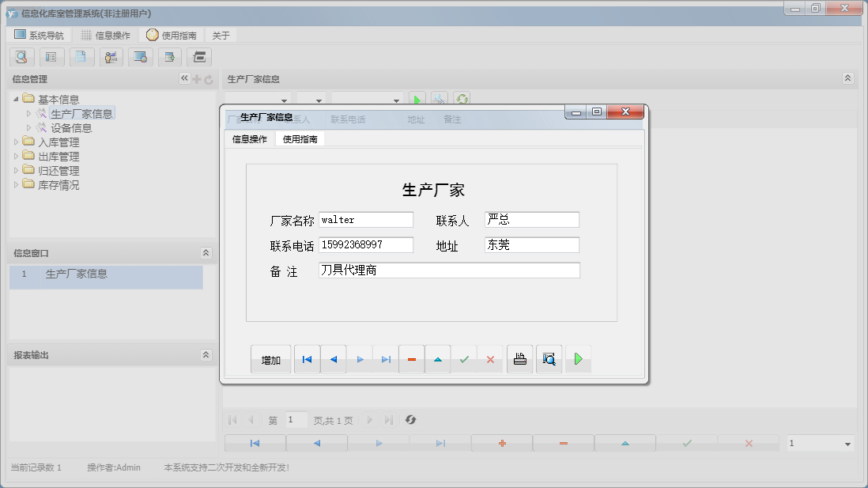
Task: Collapse the 生产厂家信息 panel using its chevron
Action: click(x=847, y=78)
